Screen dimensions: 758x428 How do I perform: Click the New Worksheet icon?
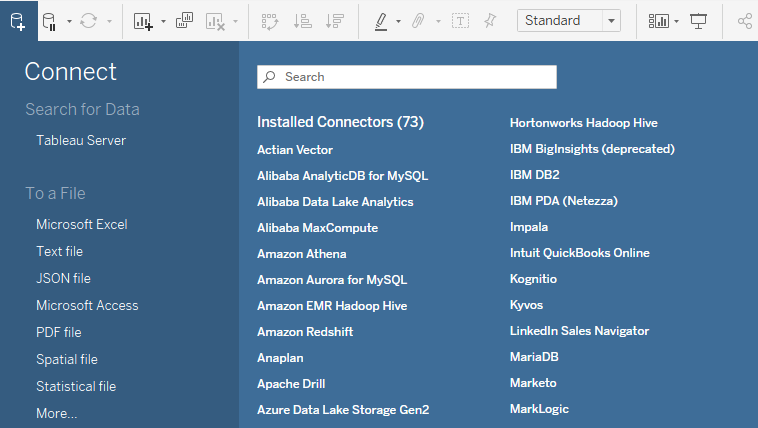[144, 21]
